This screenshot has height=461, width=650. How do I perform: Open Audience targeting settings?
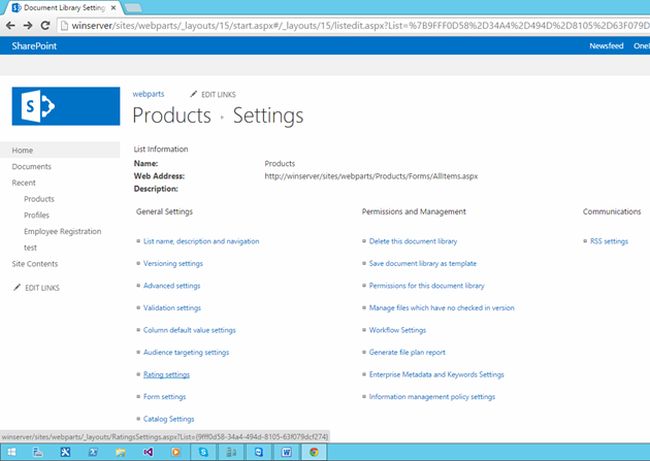pyautogui.click(x=186, y=352)
